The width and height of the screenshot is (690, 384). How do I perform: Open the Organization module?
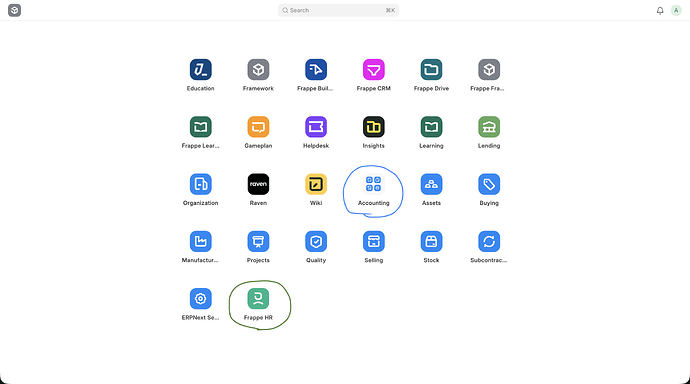[x=201, y=184]
